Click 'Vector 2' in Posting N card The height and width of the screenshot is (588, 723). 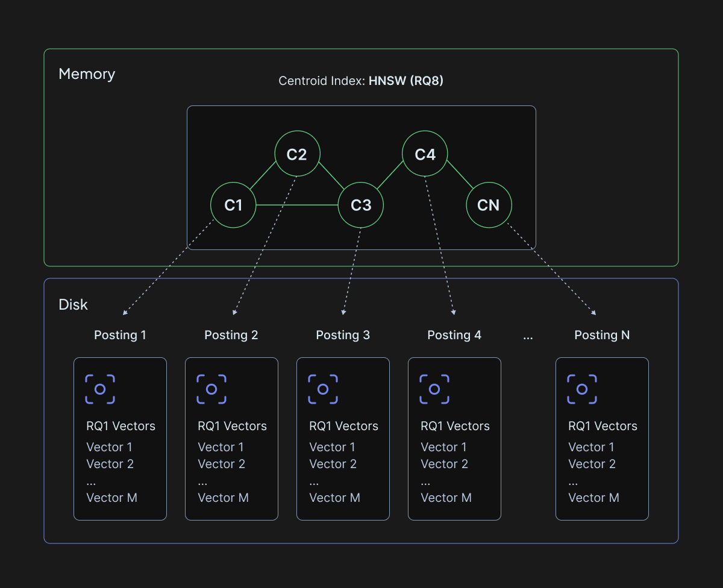tap(592, 464)
